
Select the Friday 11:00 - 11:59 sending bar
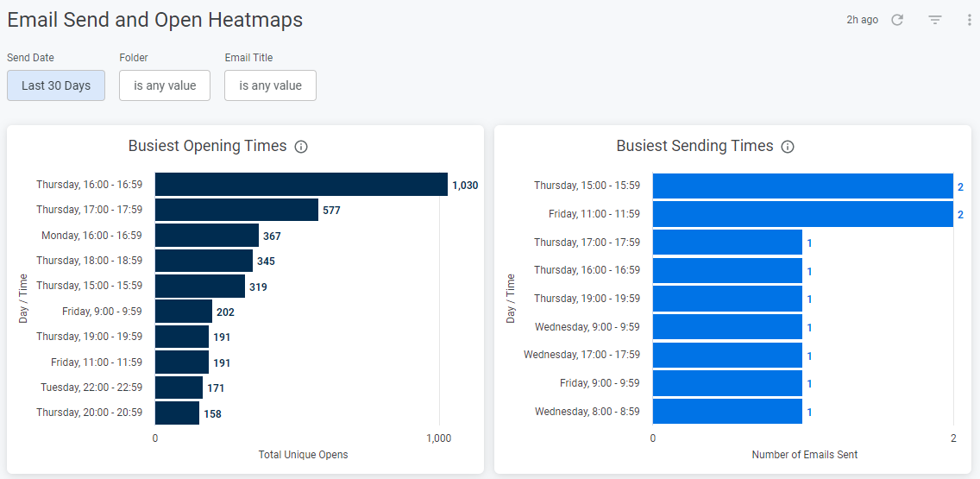click(802, 214)
